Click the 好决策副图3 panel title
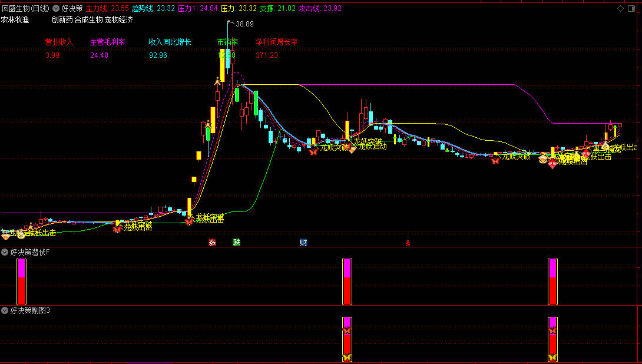The width and height of the screenshot is (642, 364). pos(30,310)
